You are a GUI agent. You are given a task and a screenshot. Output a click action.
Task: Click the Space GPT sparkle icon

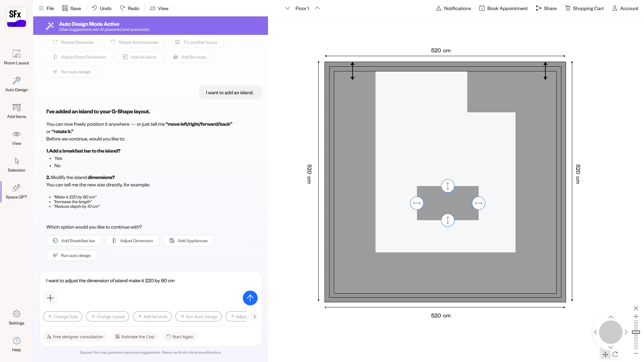pos(16,188)
